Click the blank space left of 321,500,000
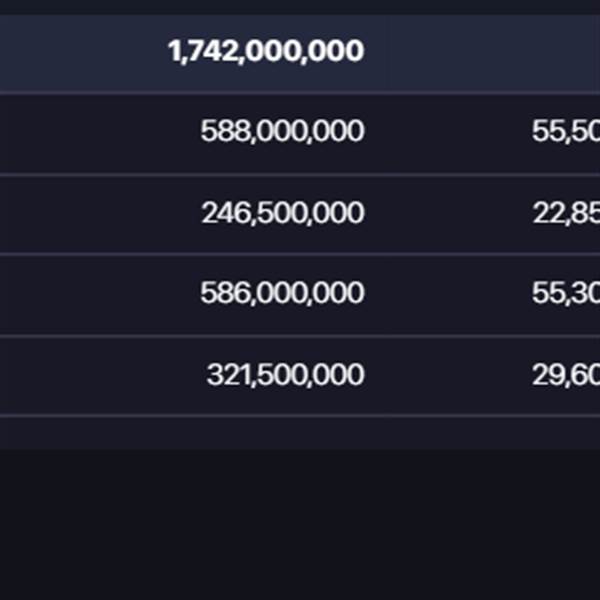Image resolution: width=600 pixels, height=600 pixels. point(90,375)
